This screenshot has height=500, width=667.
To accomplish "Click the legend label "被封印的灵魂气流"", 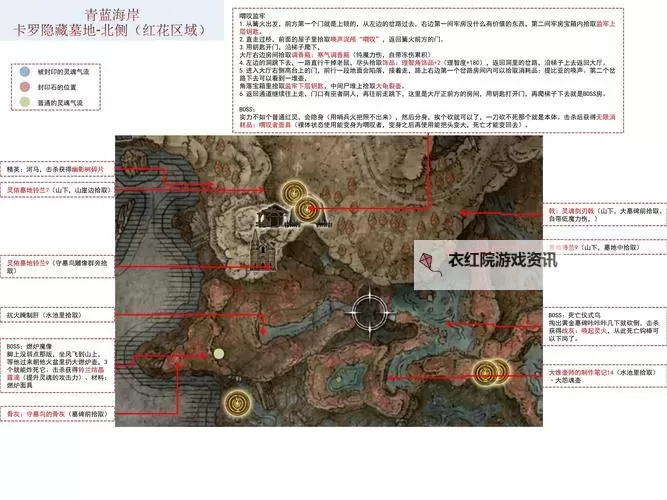I will click(x=63, y=72).
